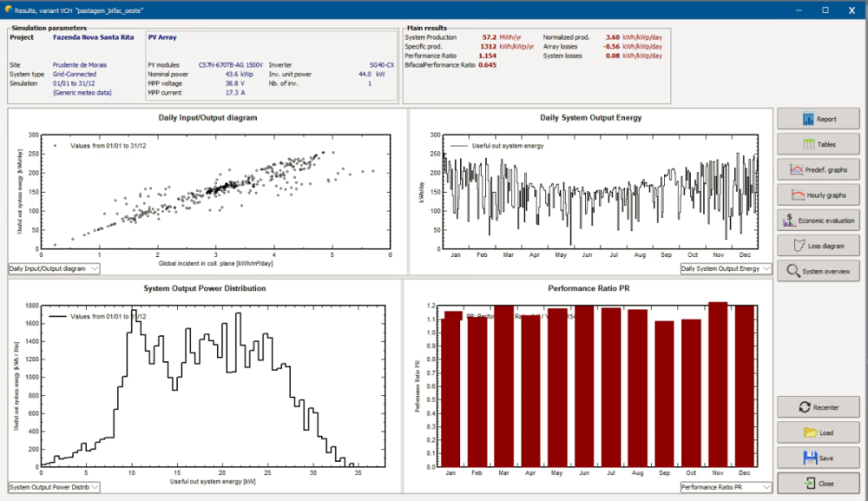Click the Daily System Output Energy plot
The width and height of the screenshot is (868, 501).
(x=599, y=191)
